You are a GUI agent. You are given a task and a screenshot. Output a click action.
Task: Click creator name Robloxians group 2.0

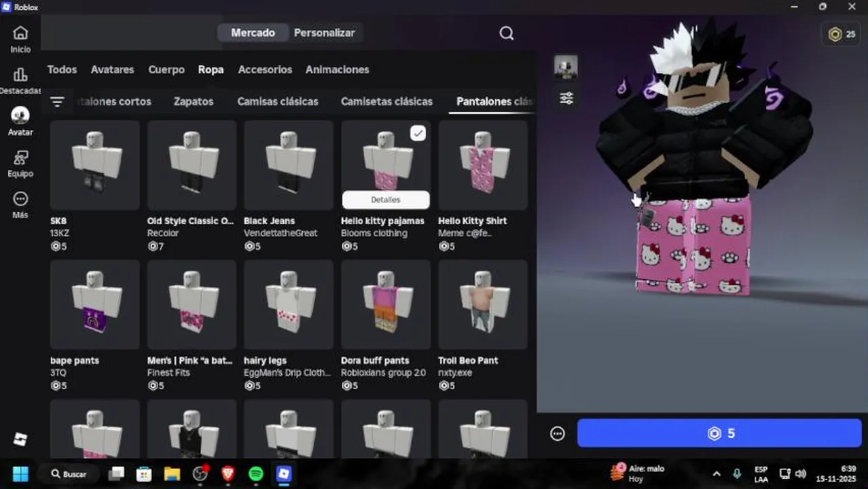tap(384, 373)
